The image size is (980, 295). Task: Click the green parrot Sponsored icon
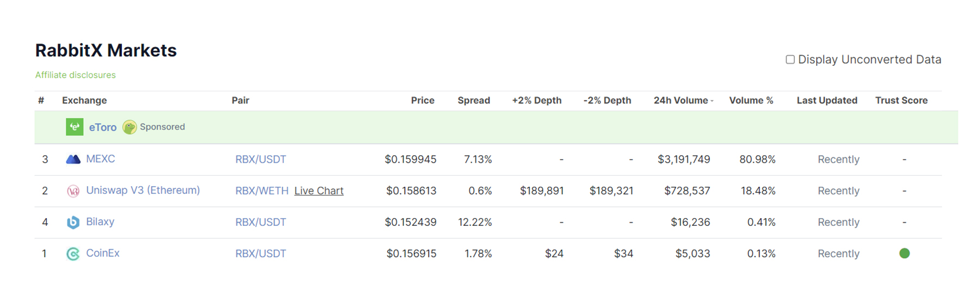click(130, 127)
